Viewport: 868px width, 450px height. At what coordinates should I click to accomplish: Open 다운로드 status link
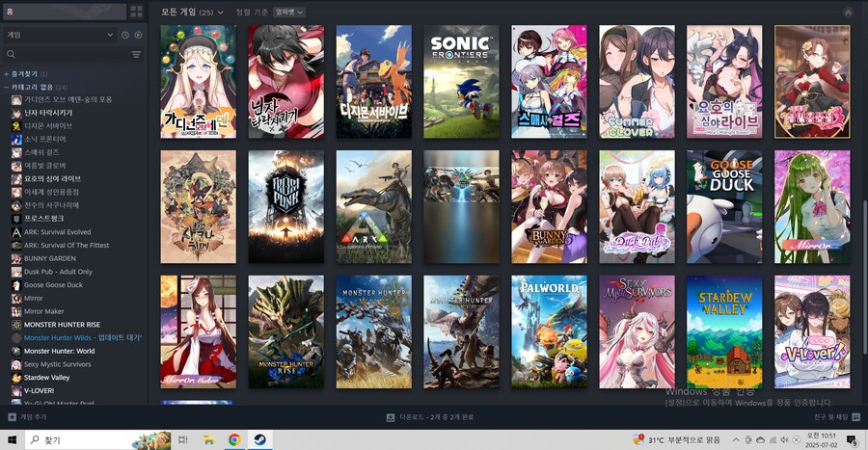point(437,417)
